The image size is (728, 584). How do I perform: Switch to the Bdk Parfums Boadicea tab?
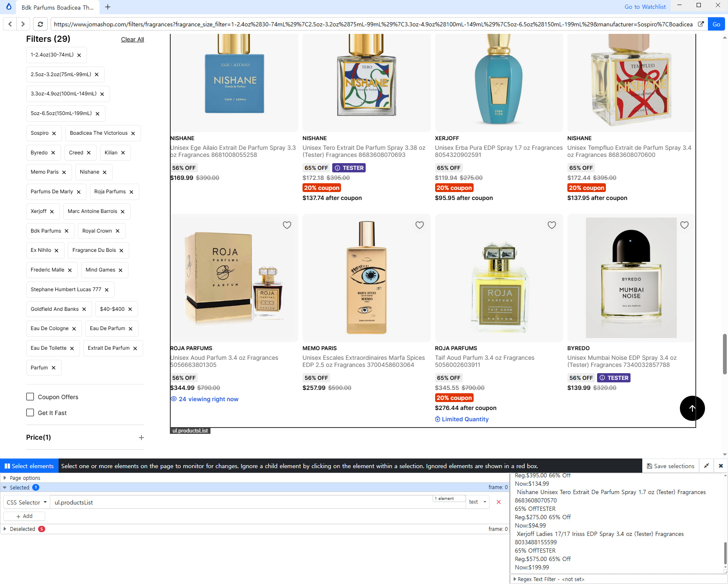pyautogui.click(x=58, y=8)
